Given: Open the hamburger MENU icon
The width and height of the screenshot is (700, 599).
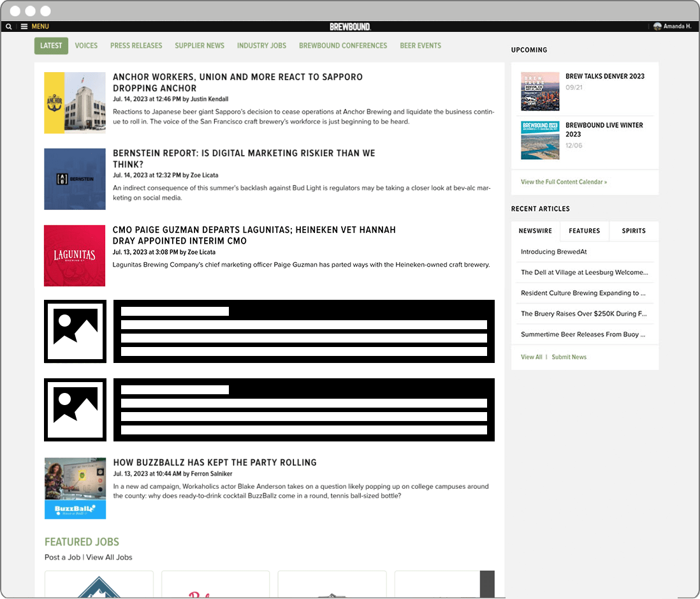Looking at the screenshot, I should pos(24,26).
